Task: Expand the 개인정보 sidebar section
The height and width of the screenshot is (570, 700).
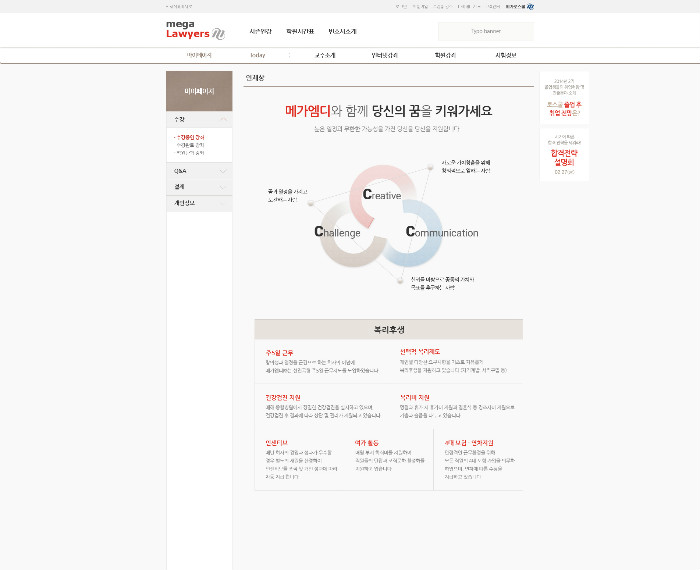Action: (x=199, y=203)
